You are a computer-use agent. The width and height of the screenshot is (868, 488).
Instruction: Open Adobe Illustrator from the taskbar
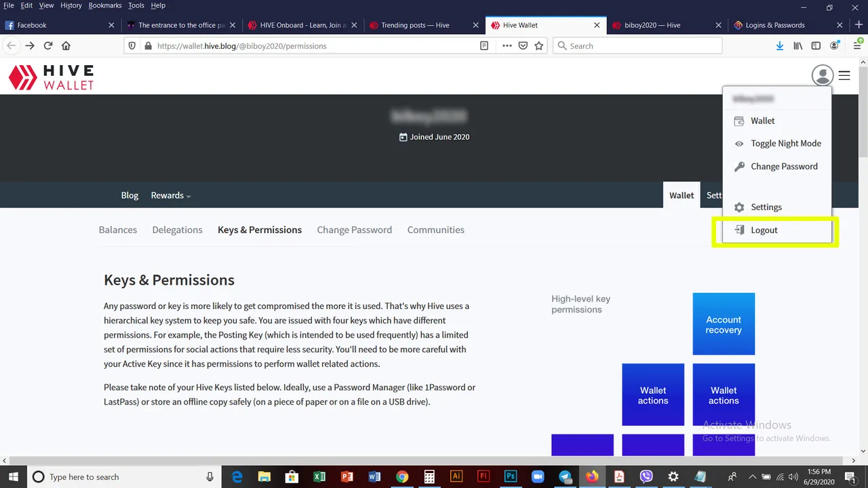coord(456,476)
